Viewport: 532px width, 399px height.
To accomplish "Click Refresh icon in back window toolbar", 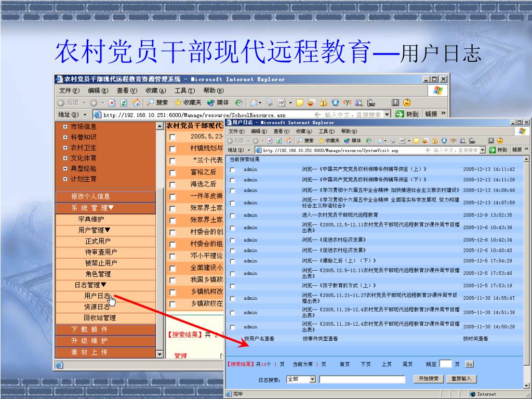I will [124, 103].
